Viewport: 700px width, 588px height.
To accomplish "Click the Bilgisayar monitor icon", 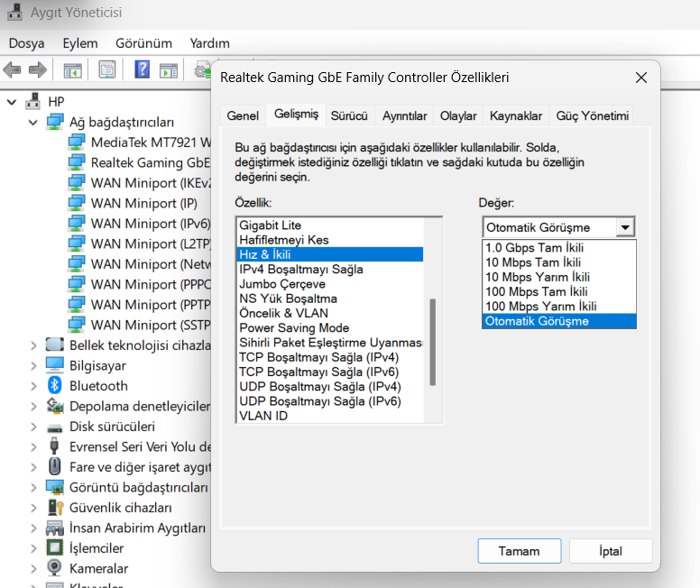I will coord(55,364).
